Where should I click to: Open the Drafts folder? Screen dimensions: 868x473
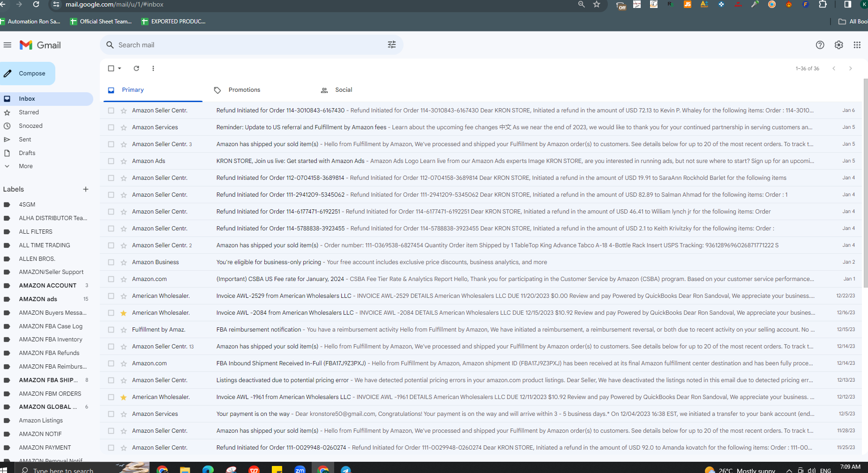point(47,153)
